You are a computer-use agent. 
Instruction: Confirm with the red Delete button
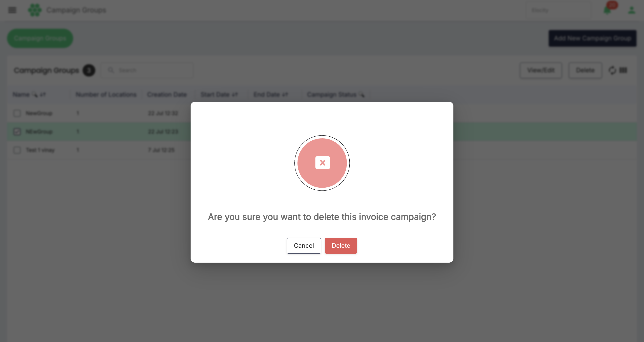pos(341,246)
